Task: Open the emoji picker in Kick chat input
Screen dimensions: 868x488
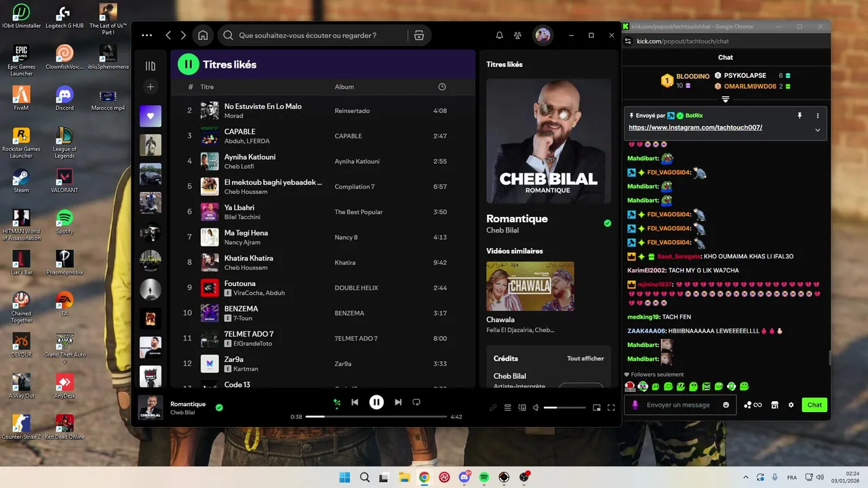Action: [x=726, y=405]
